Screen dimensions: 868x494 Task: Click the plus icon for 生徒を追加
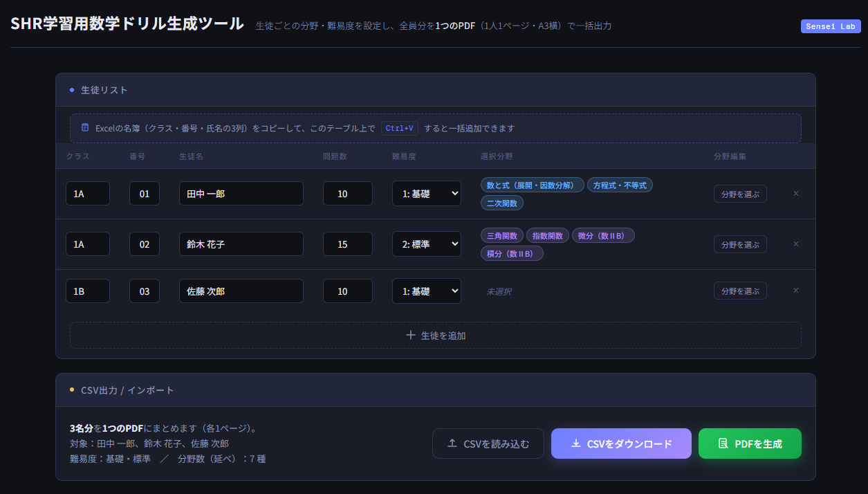[411, 335]
